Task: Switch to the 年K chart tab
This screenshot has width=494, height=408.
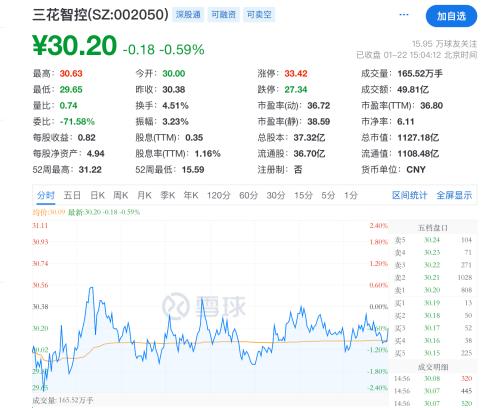Action: tap(191, 195)
